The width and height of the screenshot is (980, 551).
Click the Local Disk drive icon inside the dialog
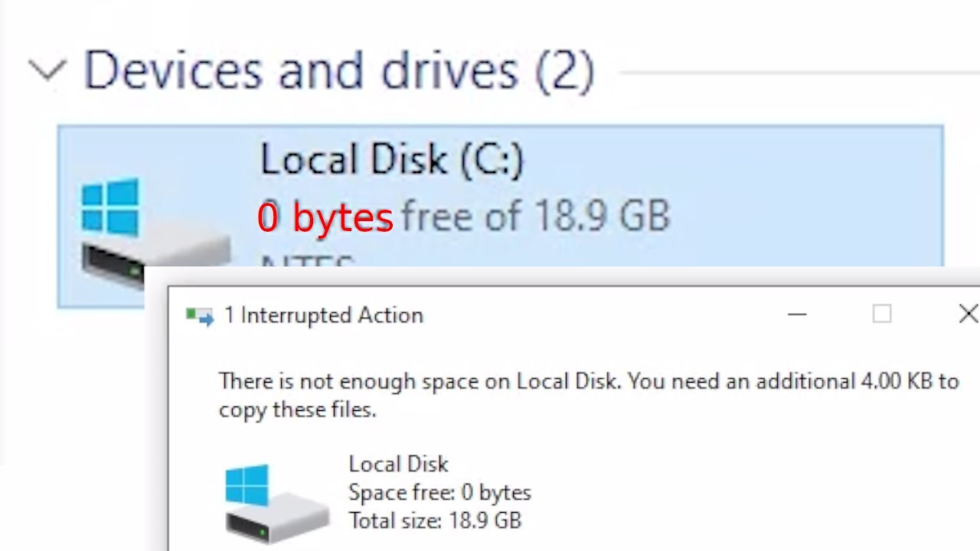276,501
